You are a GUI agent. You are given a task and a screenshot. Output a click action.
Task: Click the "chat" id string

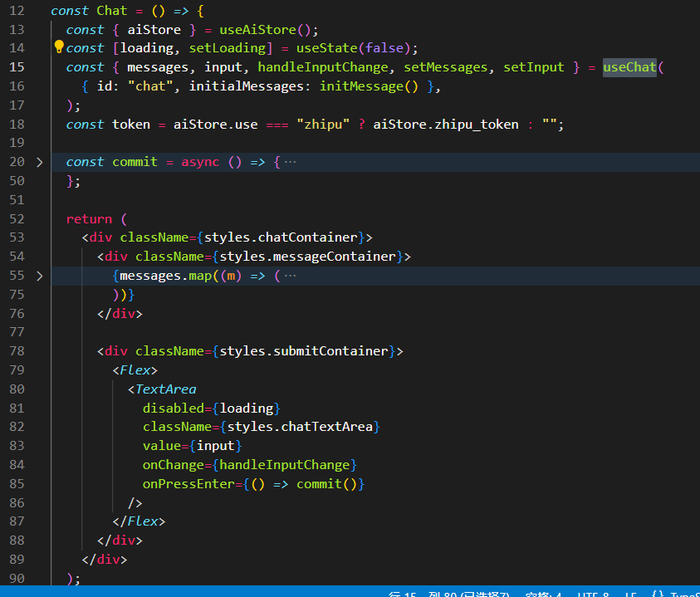coord(150,86)
